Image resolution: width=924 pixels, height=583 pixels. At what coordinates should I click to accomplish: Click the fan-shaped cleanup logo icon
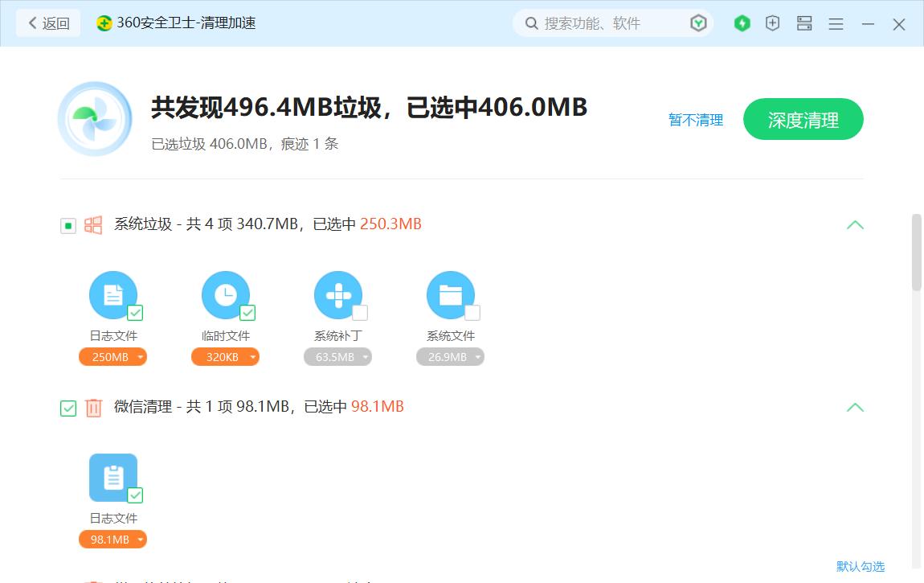[94, 118]
